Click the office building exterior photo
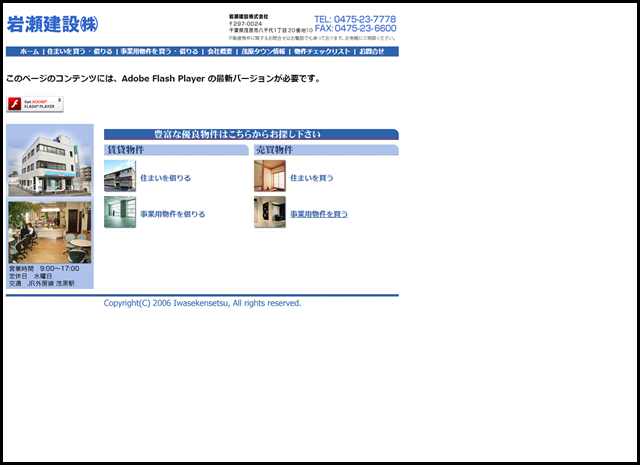Image resolution: width=640 pixels, height=465 pixels. [x=50, y=162]
